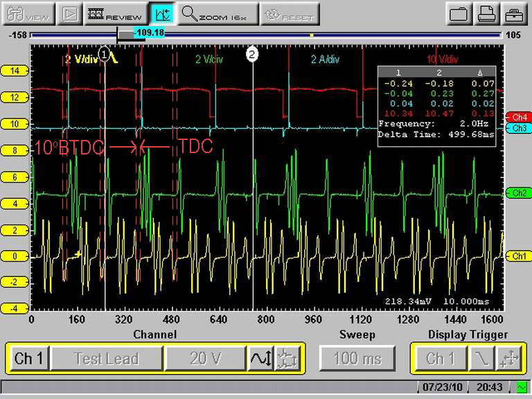The height and width of the screenshot is (399, 532).
Task: Click cursor marker 1 on the graph
Action: pyautogui.click(x=105, y=53)
